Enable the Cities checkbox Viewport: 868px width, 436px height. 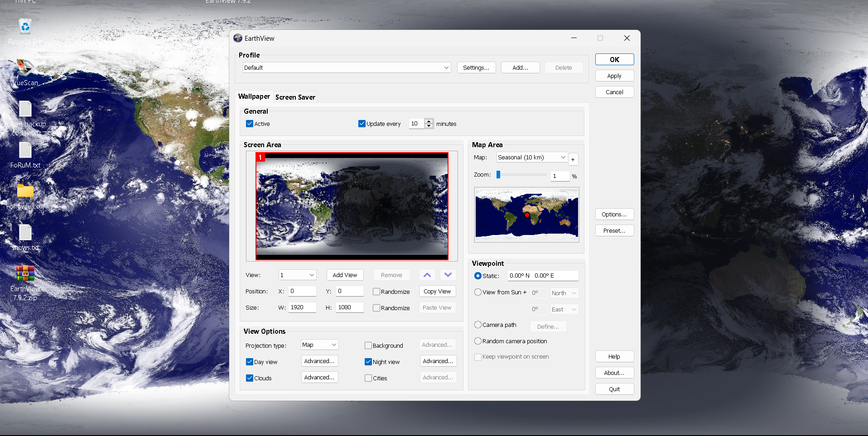tap(368, 378)
